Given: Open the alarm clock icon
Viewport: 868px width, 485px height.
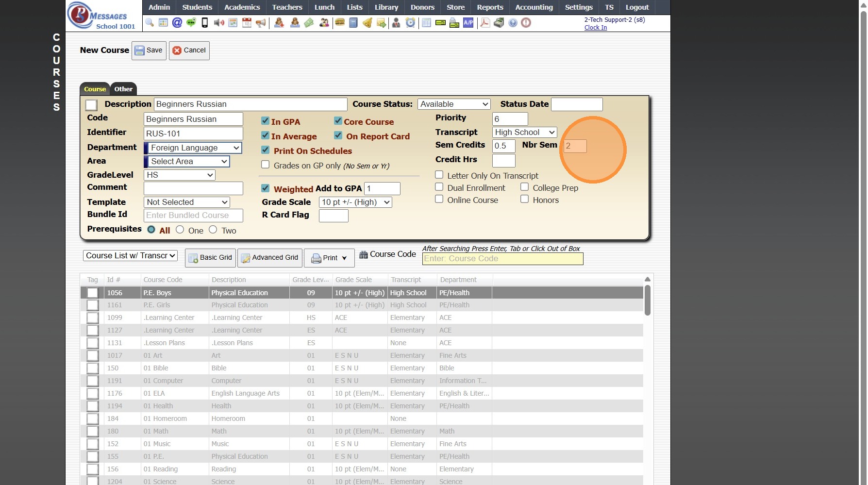Looking at the screenshot, I should [x=411, y=23].
